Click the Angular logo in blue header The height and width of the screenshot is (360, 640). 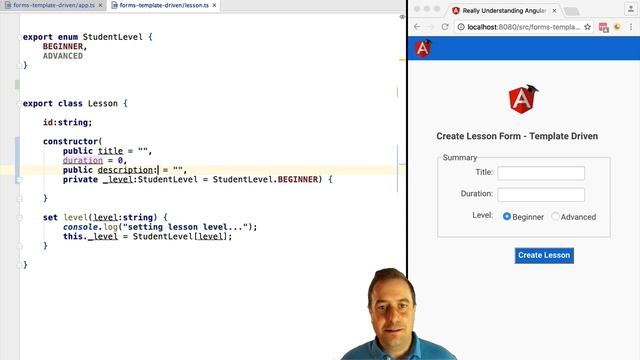[423, 48]
